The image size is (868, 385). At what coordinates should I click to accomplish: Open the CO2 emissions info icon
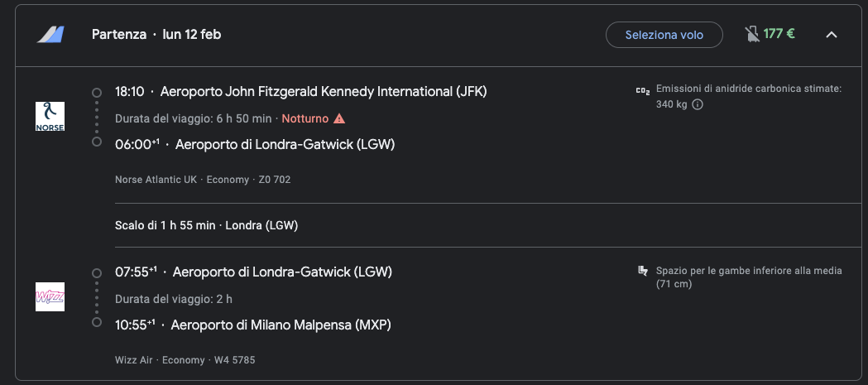(698, 104)
